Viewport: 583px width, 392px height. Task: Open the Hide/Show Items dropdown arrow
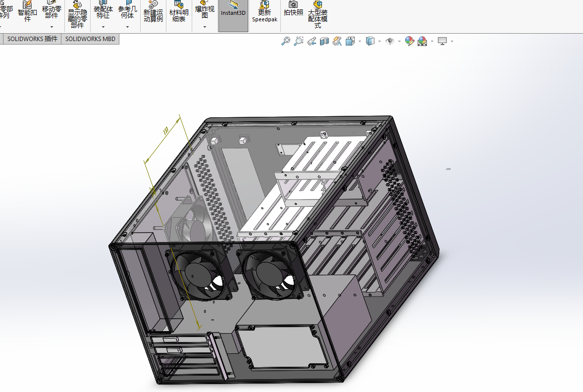click(x=399, y=41)
